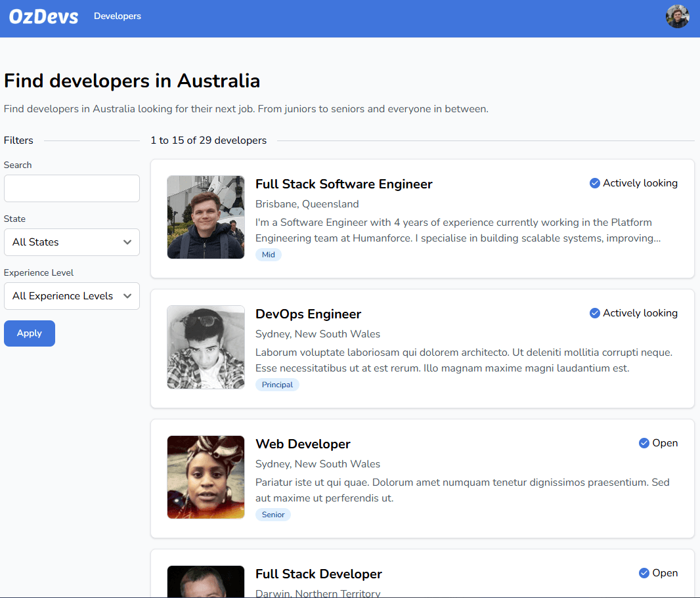The image size is (700, 598).
Task: Click the Find developers in Australia heading
Action: click(131, 81)
